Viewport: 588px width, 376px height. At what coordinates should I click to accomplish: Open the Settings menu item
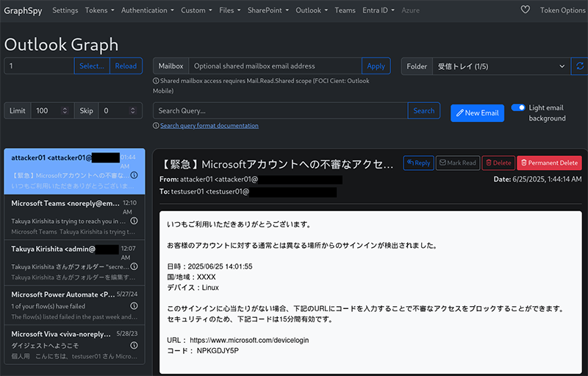(x=65, y=10)
